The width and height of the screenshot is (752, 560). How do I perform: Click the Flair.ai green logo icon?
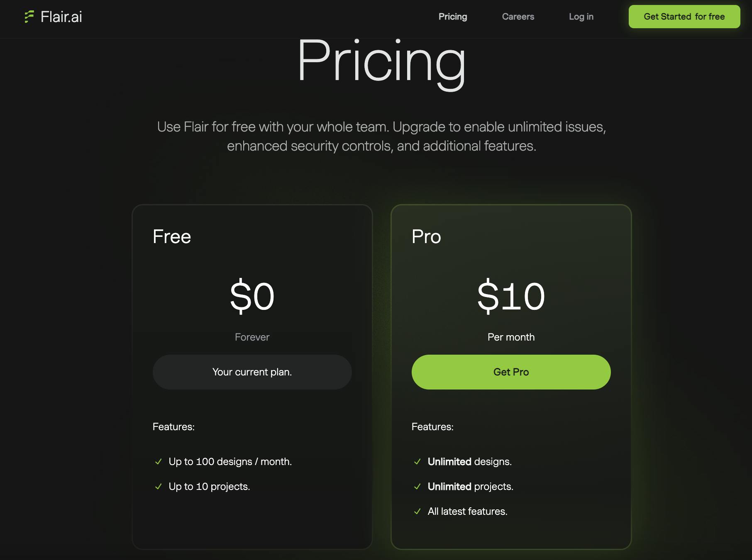[29, 17]
